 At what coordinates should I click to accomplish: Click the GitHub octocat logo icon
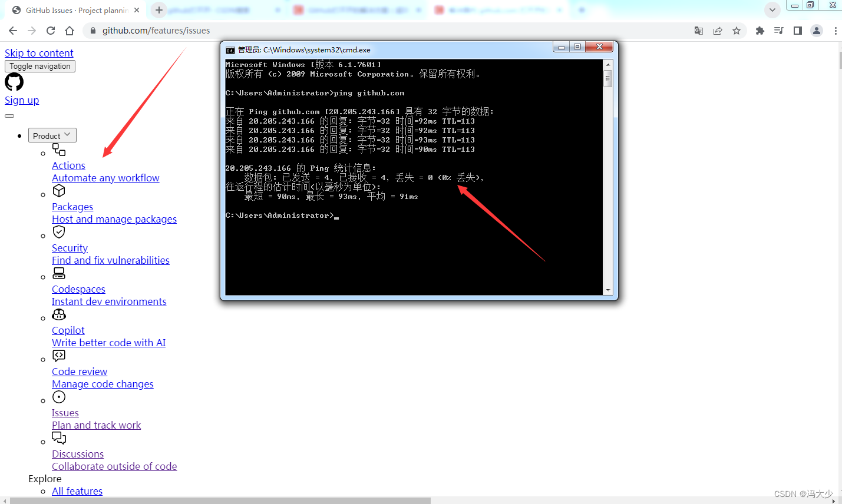pos(14,82)
